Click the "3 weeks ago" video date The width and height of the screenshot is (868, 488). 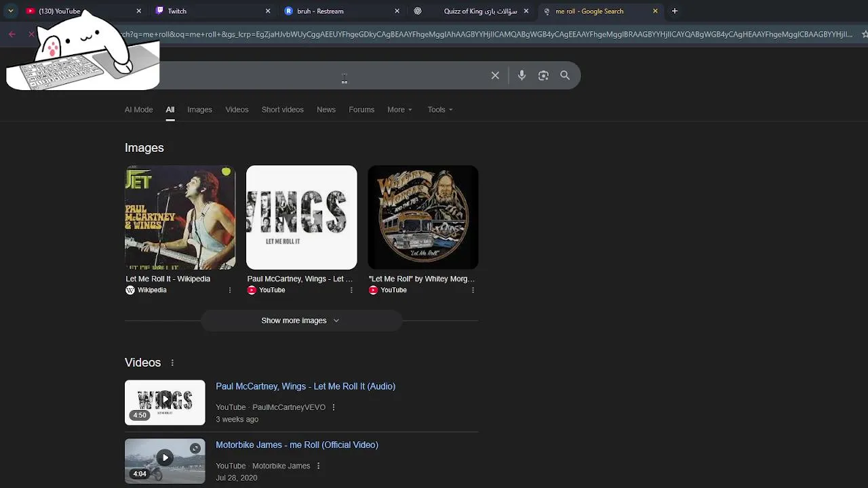click(237, 420)
